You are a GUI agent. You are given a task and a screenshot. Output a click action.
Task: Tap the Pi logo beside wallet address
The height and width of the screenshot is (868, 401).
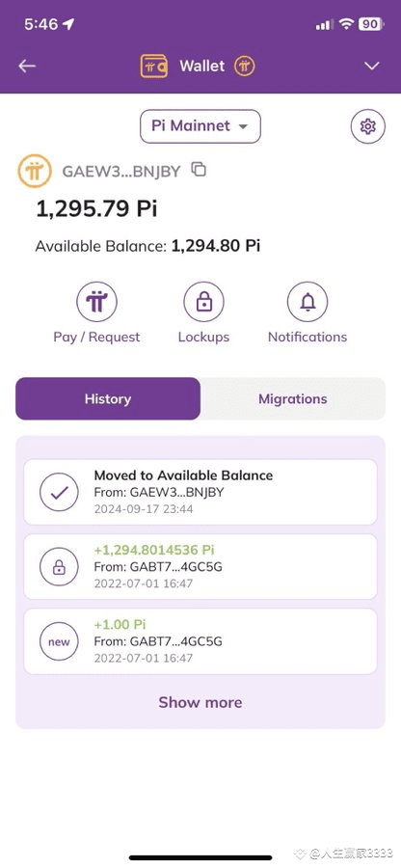tap(35, 171)
